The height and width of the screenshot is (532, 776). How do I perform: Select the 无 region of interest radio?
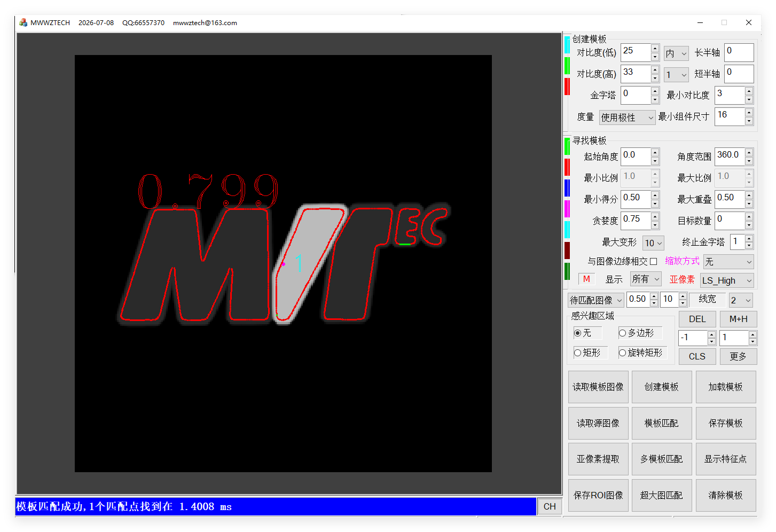[x=577, y=333]
